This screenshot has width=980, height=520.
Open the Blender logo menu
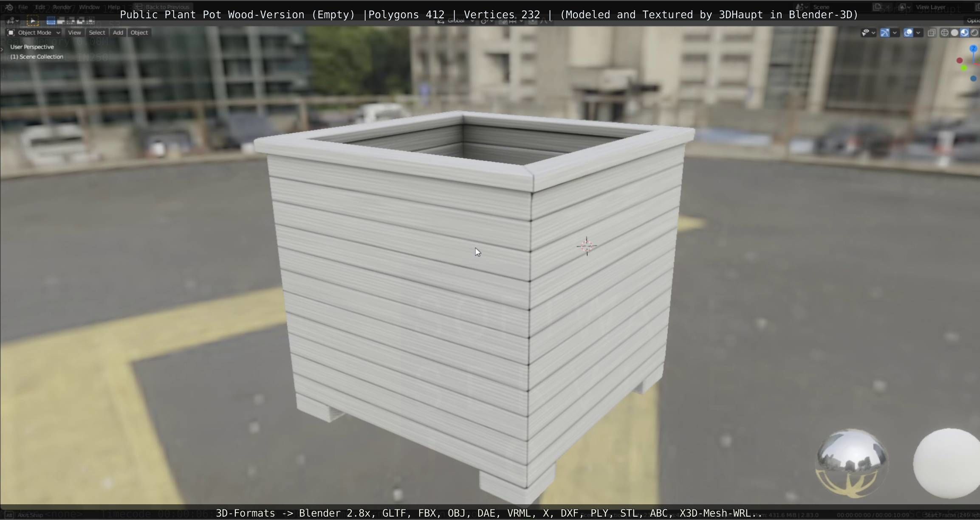pos(9,7)
